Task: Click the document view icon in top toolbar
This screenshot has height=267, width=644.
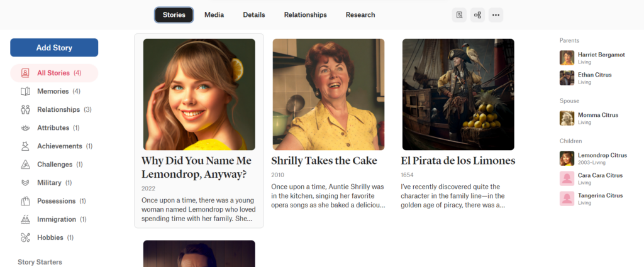Action: pyautogui.click(x=459, y=15)
